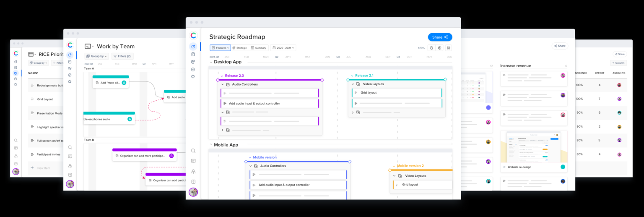Switch to Strategic view tab
Viewport: 644px width, 217px height.
point(240,48)
